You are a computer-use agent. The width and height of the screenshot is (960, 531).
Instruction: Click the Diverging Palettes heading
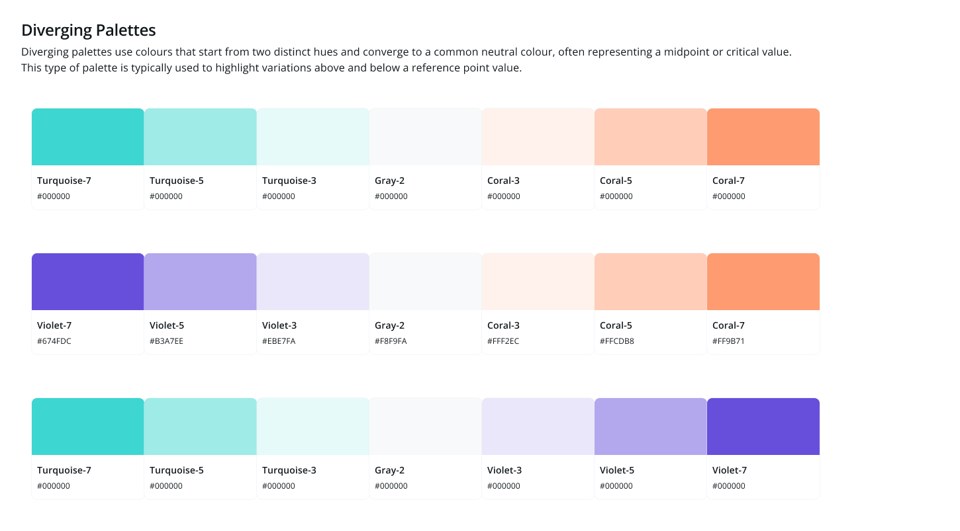tap(88, 30)
